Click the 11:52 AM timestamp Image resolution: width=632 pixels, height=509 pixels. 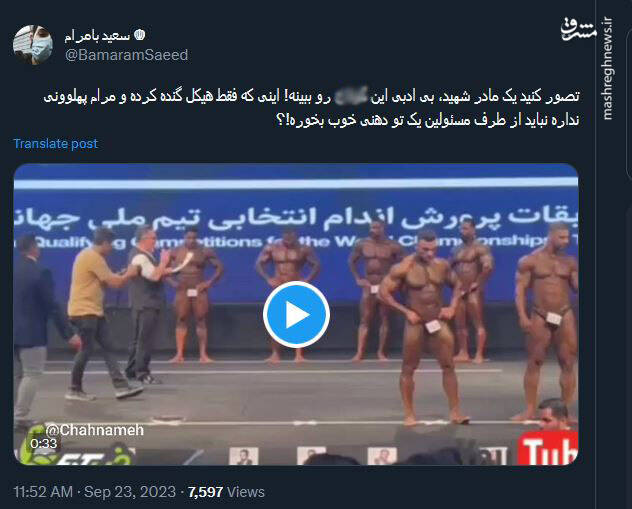click(43, 492)
